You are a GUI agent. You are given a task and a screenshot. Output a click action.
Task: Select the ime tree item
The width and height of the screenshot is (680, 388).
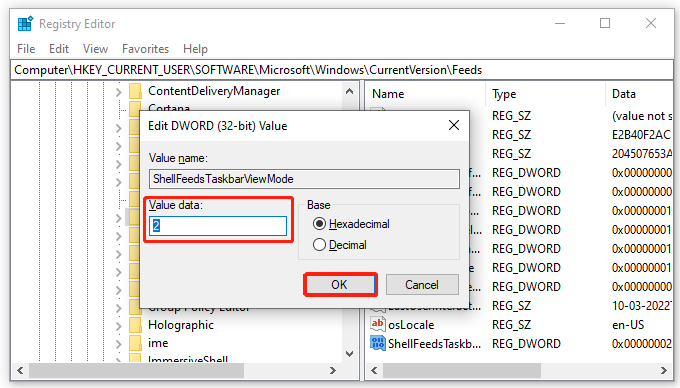pyautogui.click(x=158, y=343)
